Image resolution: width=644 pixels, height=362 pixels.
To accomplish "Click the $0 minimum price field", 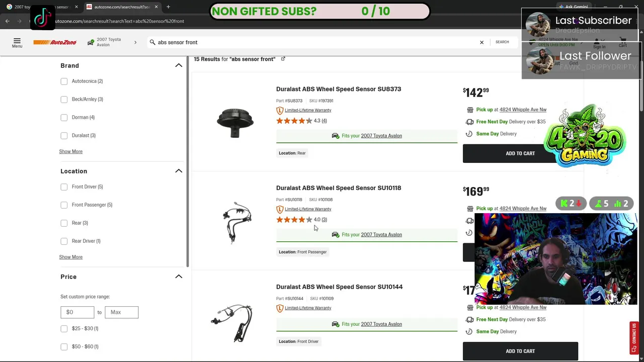I will pyautogui.click(x=77, y=312).
